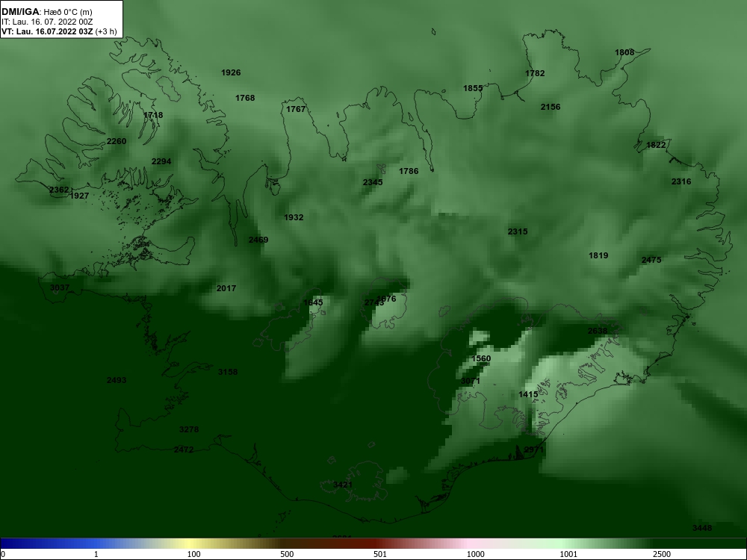Image resolution: width=747 pixels, height=560 pixels.
Task: Select the 1001 label on the color scale
Action: 568,554
